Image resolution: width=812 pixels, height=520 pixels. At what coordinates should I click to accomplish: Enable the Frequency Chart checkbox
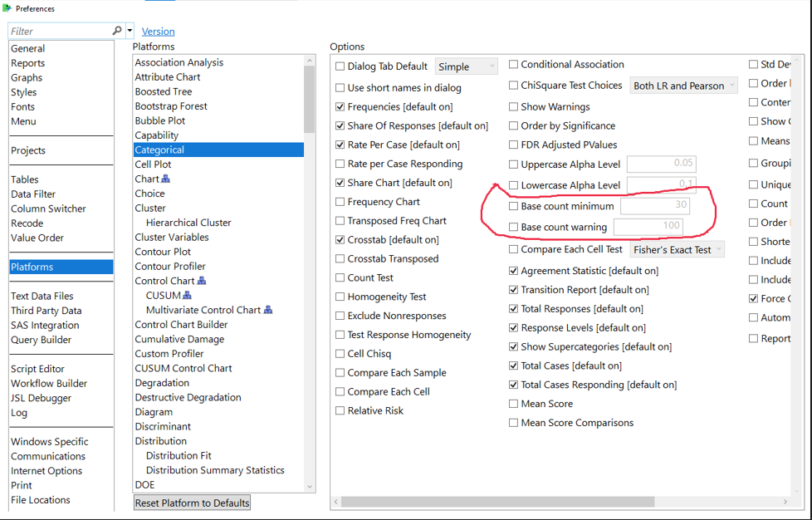340,202
